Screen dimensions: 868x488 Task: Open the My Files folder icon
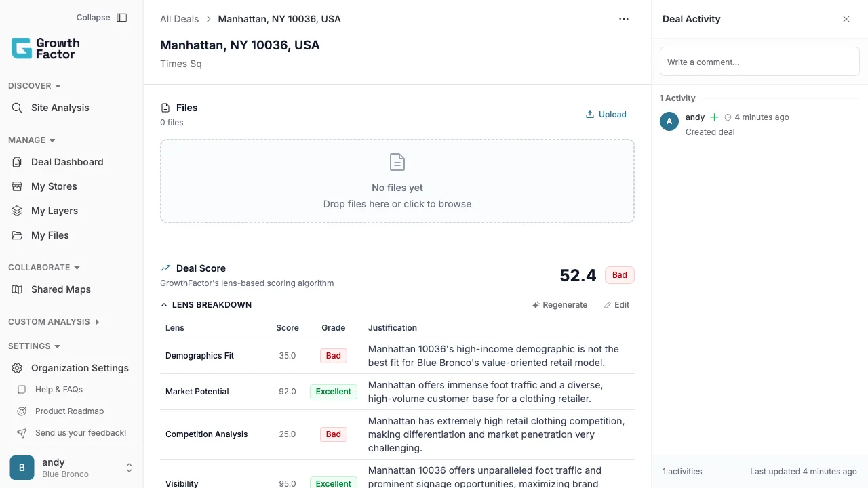coord(16,235)
